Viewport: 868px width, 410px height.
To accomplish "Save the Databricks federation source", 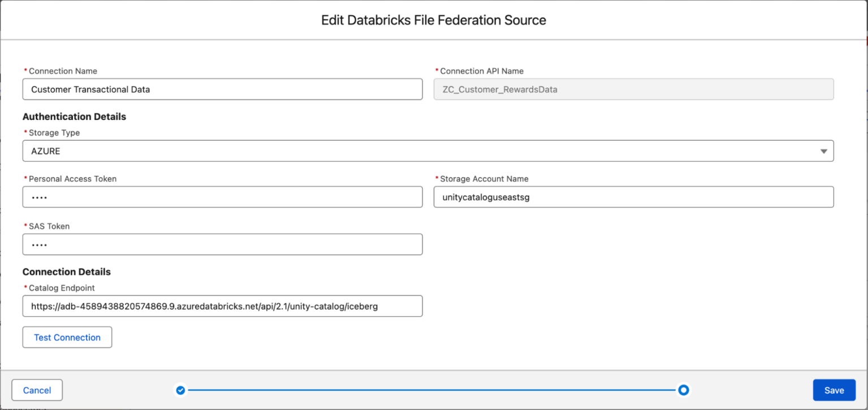I will click(834, 390).
